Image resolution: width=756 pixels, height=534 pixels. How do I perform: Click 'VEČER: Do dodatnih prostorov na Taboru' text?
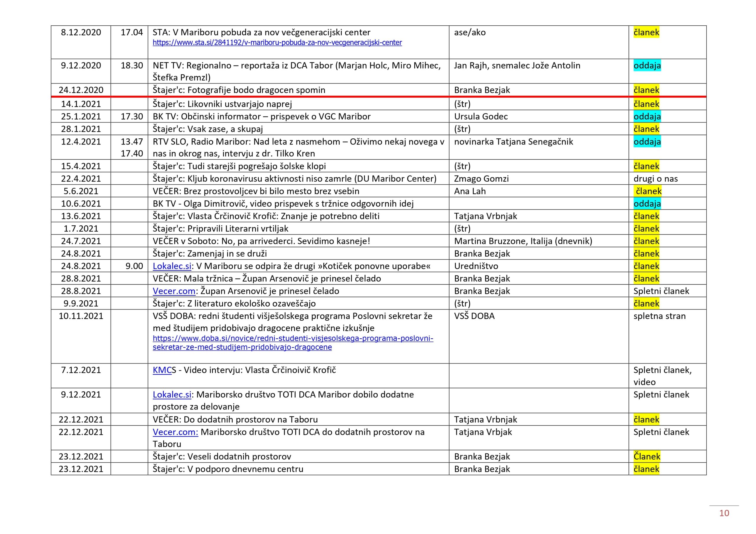tap(235, 420)
